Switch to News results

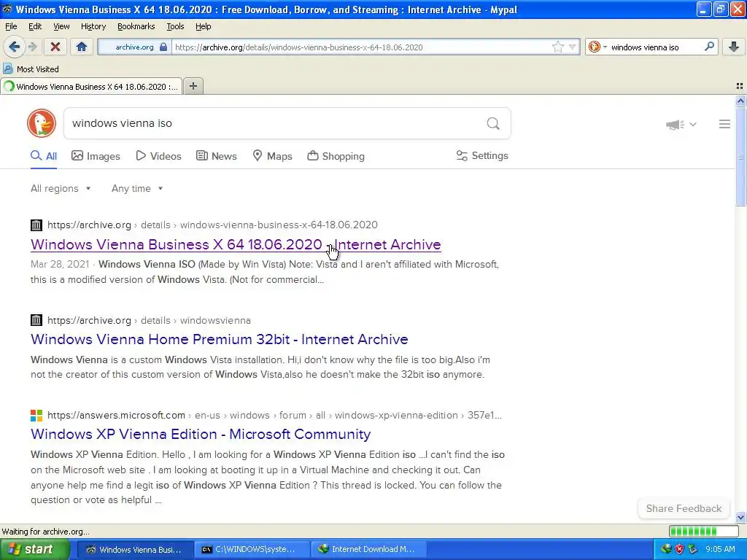point(216,156)
